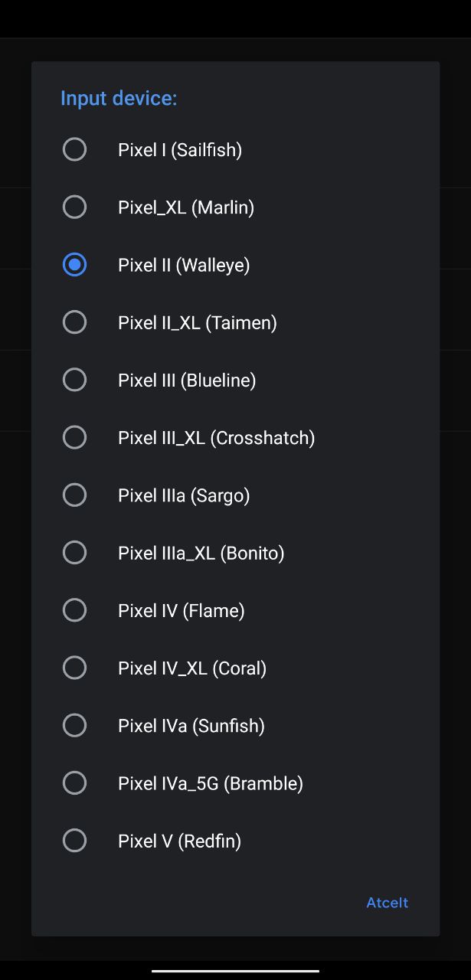Click the Input device dialog title
The image size is (471, 980).
[119, 98]
